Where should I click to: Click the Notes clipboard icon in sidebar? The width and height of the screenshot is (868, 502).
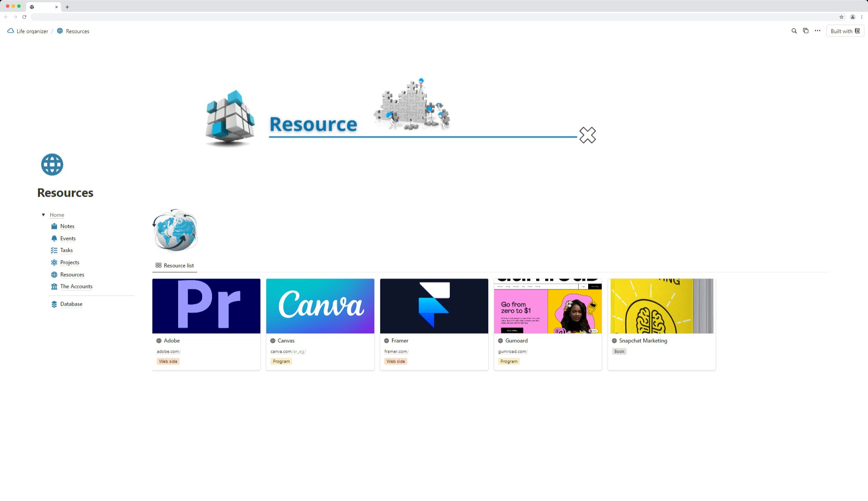(54, 226)
